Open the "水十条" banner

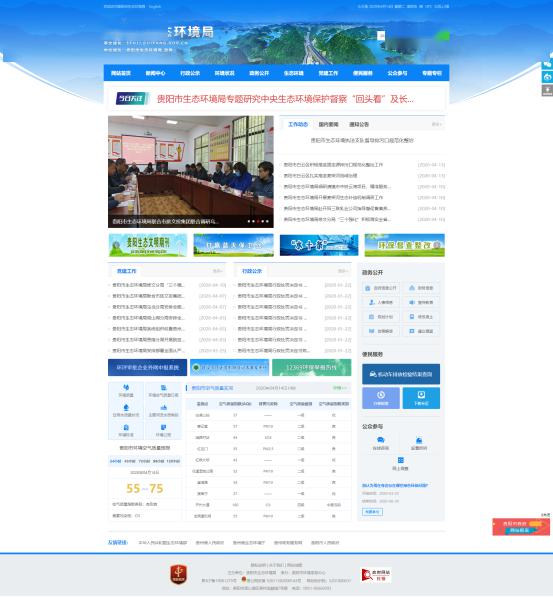319,245
